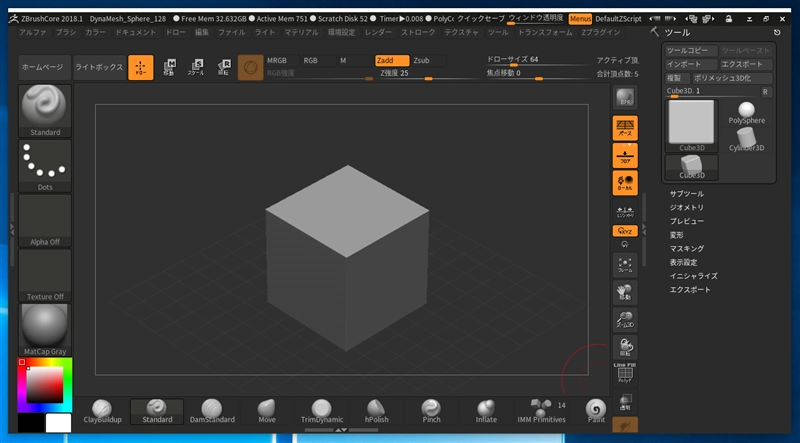
Task: Select the TrimDynamic brush
Action: 322,411
